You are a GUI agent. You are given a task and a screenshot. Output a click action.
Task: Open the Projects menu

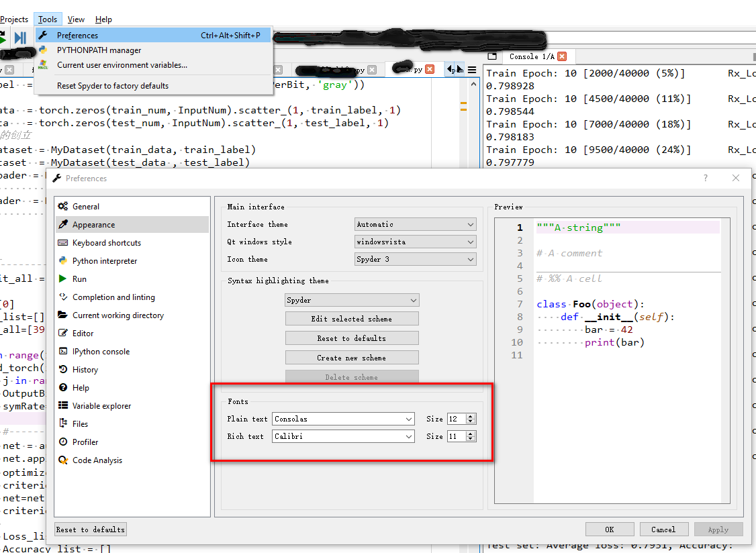coord(15,19)
